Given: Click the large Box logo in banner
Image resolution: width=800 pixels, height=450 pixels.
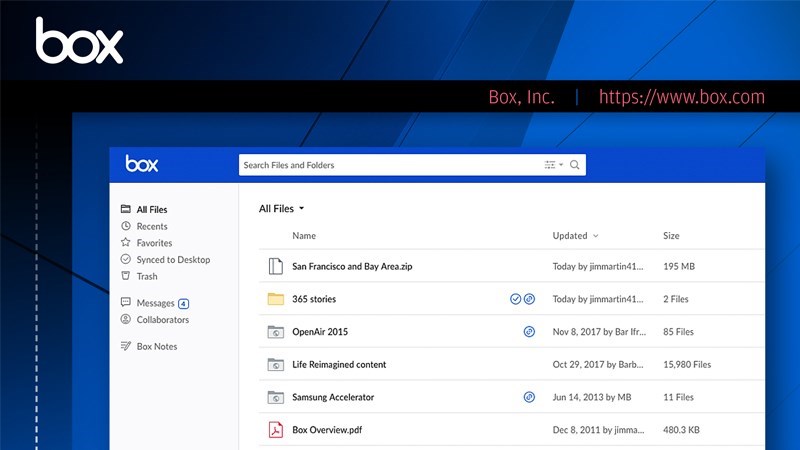Looking at the screenshot, I should pyautogui.click(x=80, y=41).
